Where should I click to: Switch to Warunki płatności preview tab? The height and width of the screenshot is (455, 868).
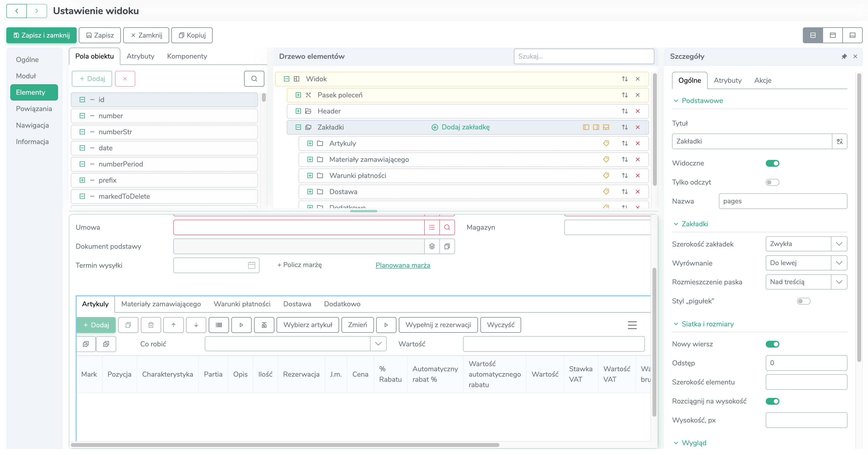coord(242,304)
